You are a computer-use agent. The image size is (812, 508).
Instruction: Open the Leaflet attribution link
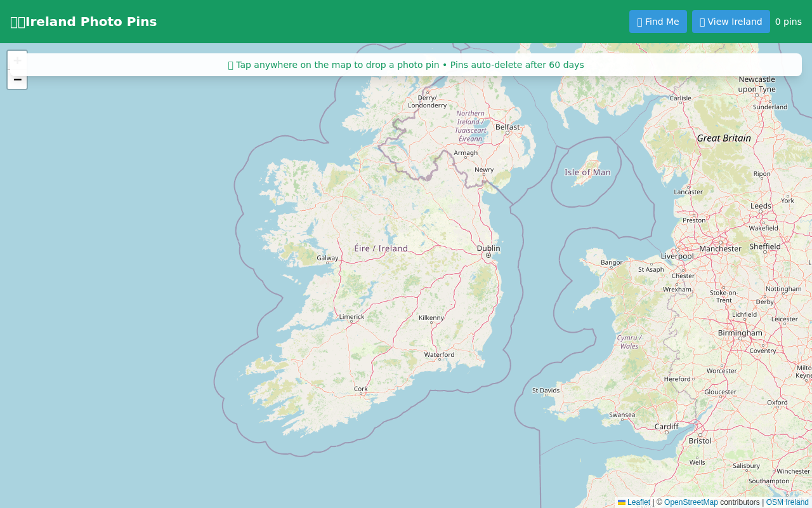(637, 502)
